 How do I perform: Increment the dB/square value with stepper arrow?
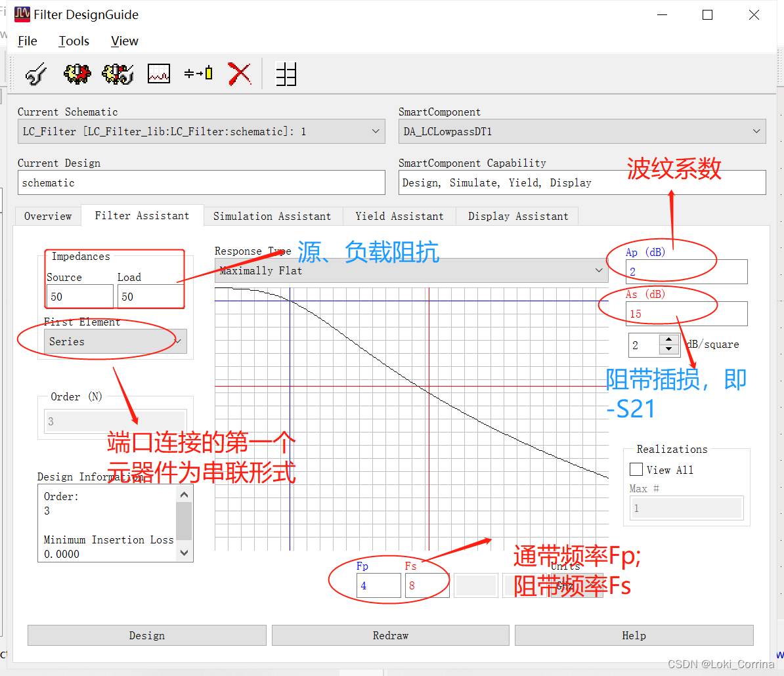pyautogui.click(x=670, y=341)
